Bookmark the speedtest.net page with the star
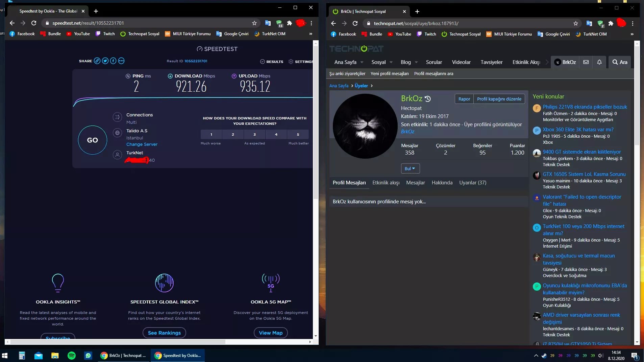This screenshot has height=362, width=644. coord(254,23)
